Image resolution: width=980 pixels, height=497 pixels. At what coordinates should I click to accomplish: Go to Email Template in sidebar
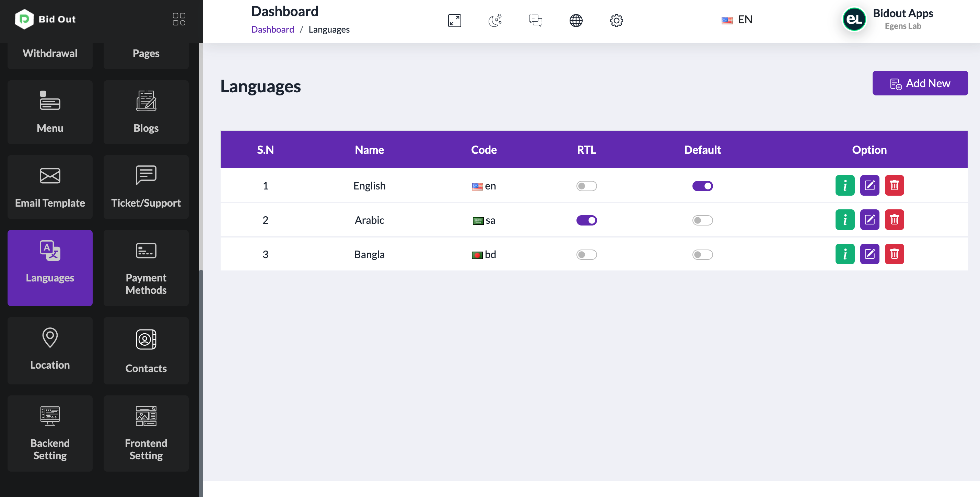pyautogui.click(x=50, y=186)
